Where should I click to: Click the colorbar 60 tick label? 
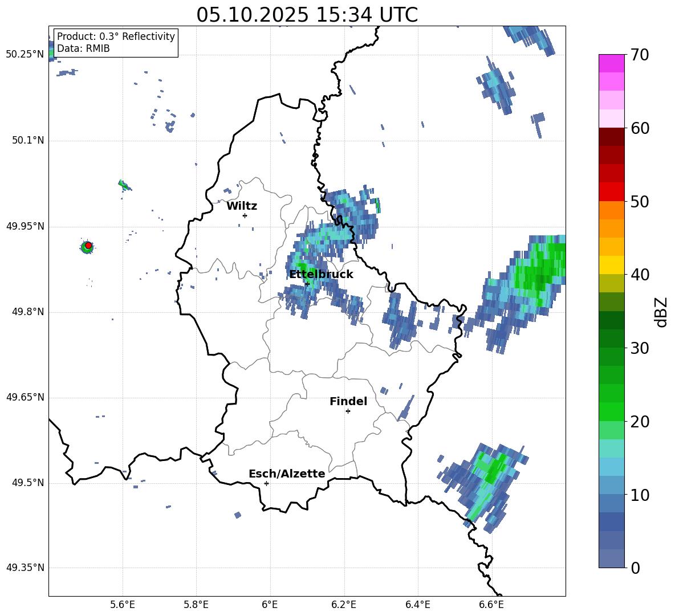point(640,128)
